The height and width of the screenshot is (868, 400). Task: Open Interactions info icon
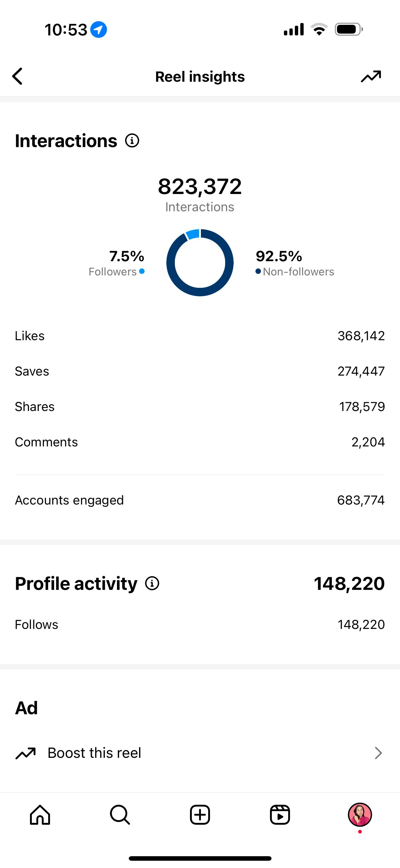(132, 140)
